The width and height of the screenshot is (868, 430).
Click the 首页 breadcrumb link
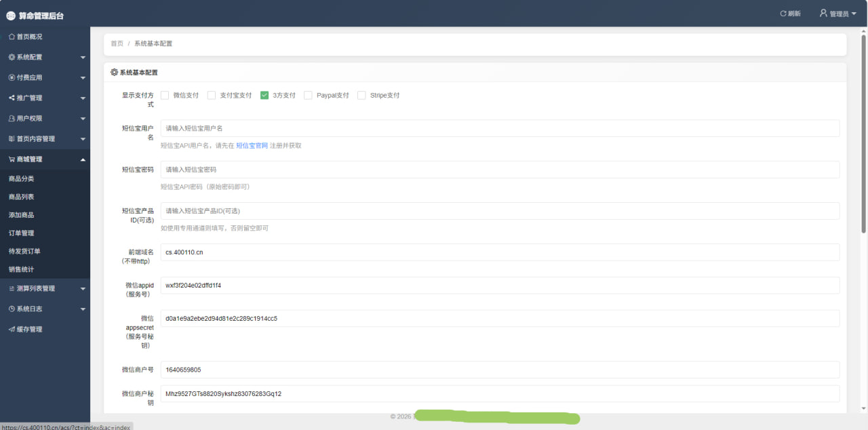[117, 43]
